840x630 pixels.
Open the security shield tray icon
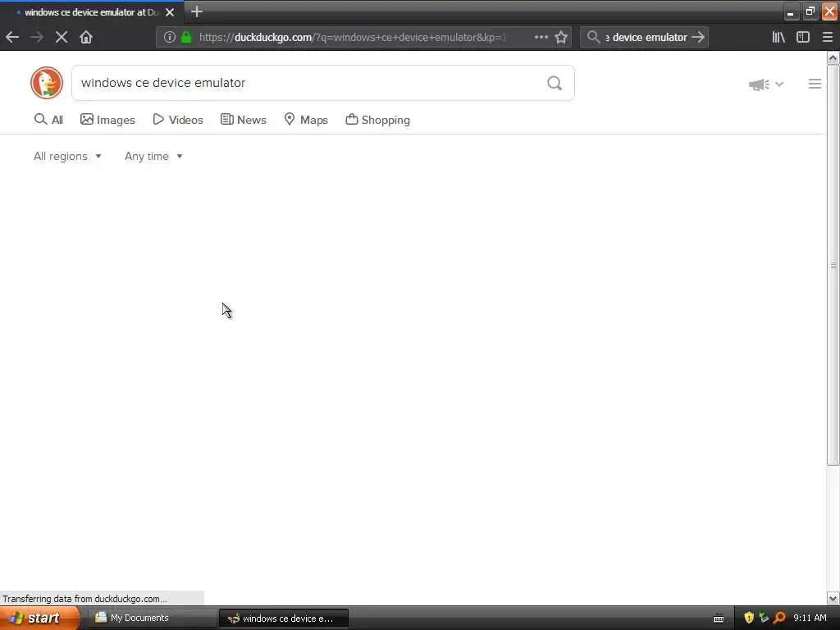749,619
